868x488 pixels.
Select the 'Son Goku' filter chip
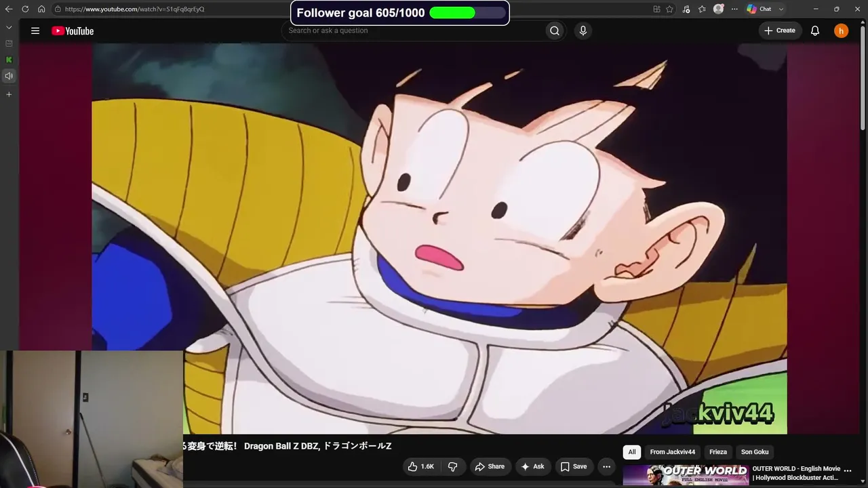click(755, 452)
